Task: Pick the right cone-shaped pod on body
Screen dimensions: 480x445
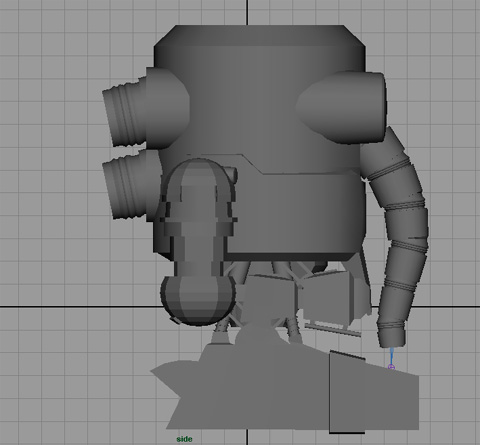Action: tap(341, 107)
